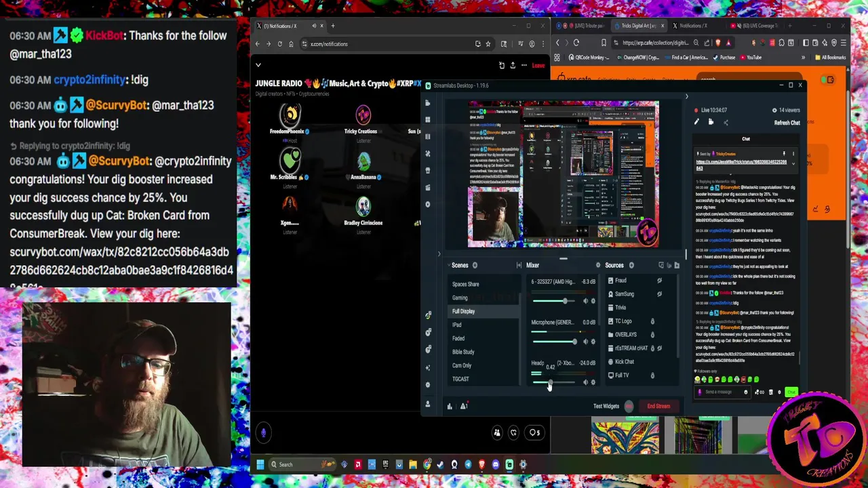Click green Chat send button
Image resolution: width=868 pixels, height=488 pixels.
(791, 392)
